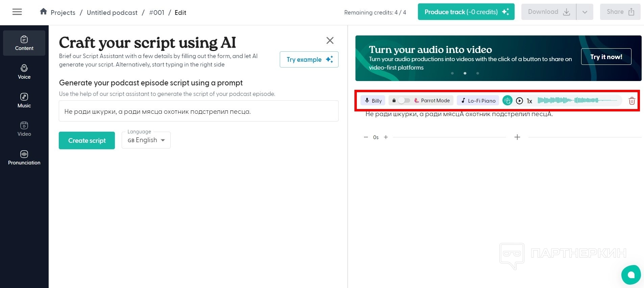Click Produce track button
This screenshot has width=644, height=288.
pyautogui.click(x=466, y=12)
